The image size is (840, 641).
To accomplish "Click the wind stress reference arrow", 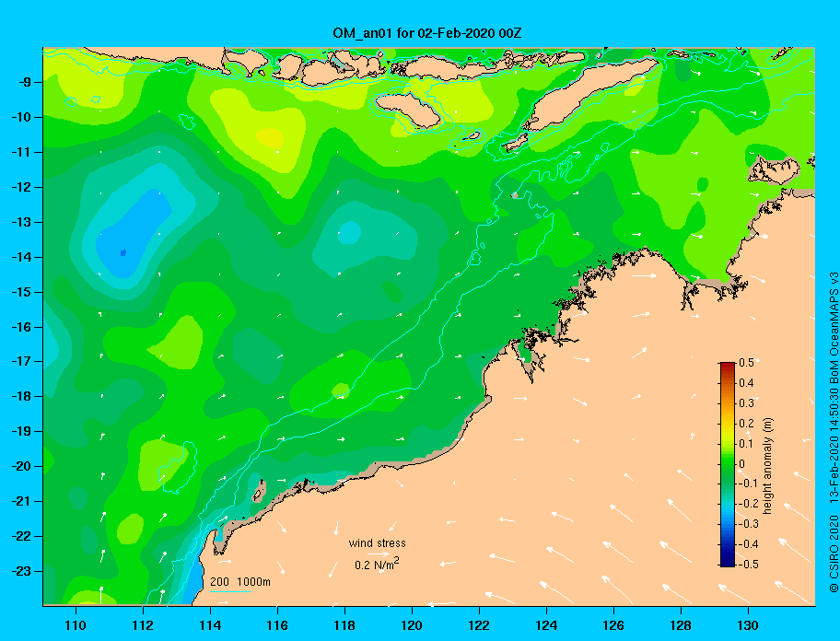I will pyautogui.click(x=379, y=554).
